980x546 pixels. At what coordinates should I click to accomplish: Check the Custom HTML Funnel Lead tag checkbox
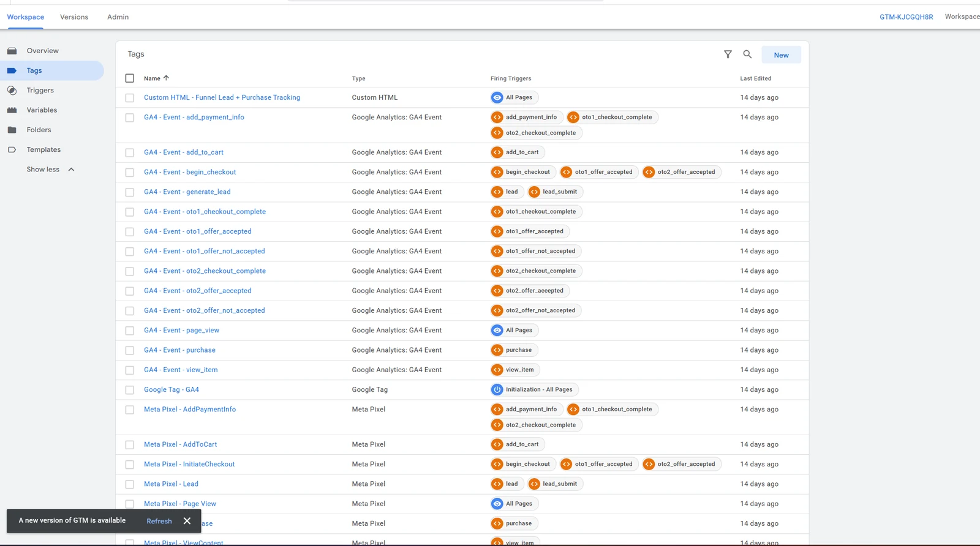pyautogui.click(x=130, y=98)
